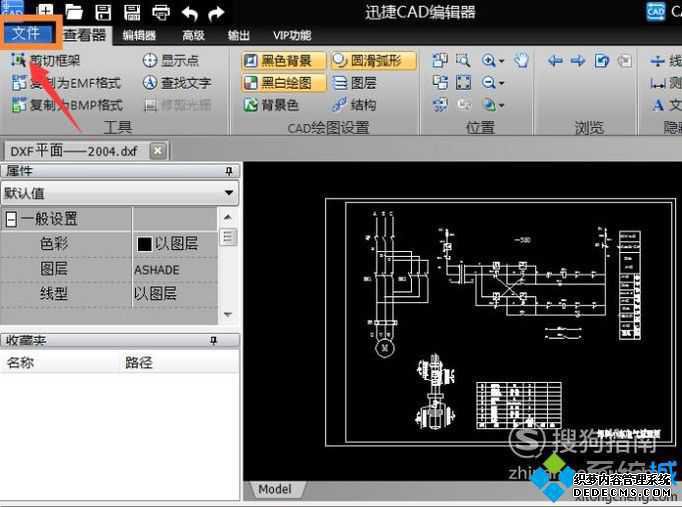Click 复制为BMP格式
Image resolution: width=682 pixels, height=507 pixels.
[67, 105]
